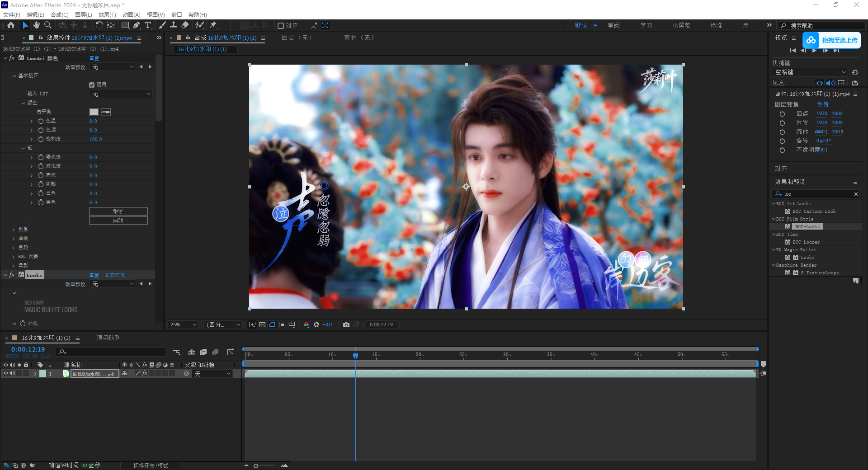The height and width of the screenshot is (470, 868).
Task: Expand the 创意 section
Action: [x=14, y=230]
